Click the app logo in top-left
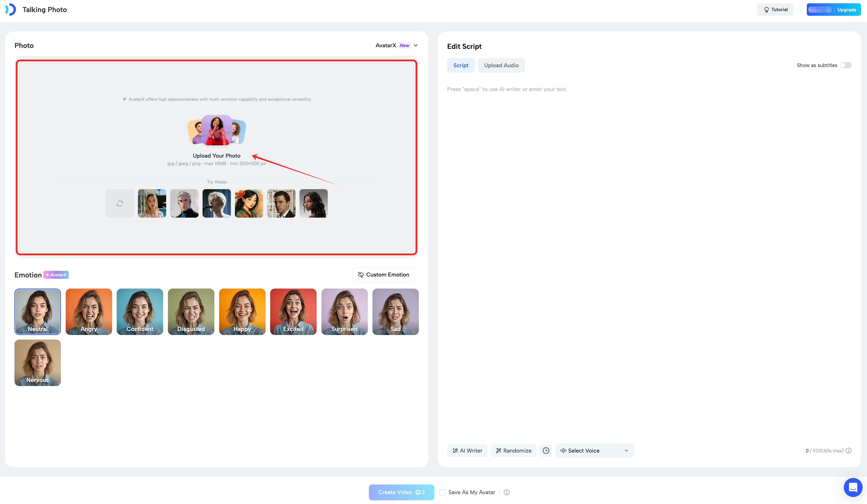The width and height of the screenshot is (867, 504). (x=10, y=10)
